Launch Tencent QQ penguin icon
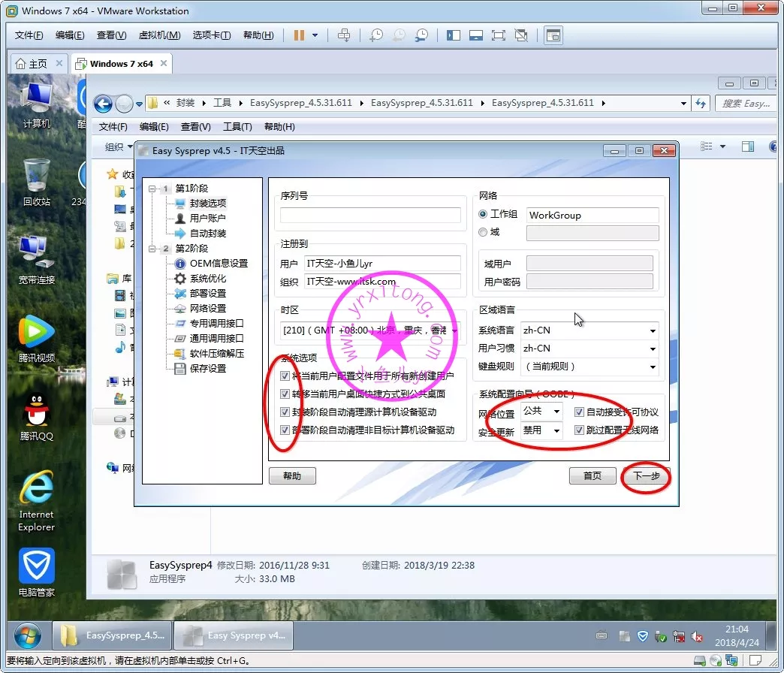This screenshot has height=673, width=784. [36, 415]
